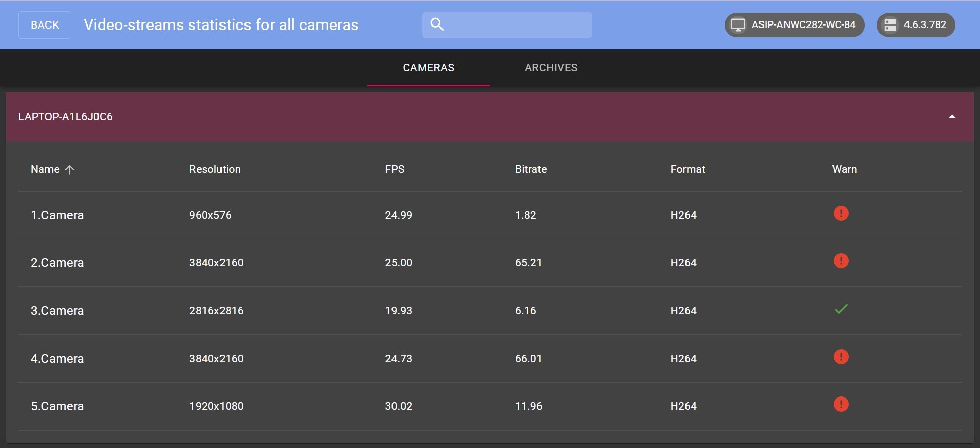Select the 5.Camera row name

point(57,406)
